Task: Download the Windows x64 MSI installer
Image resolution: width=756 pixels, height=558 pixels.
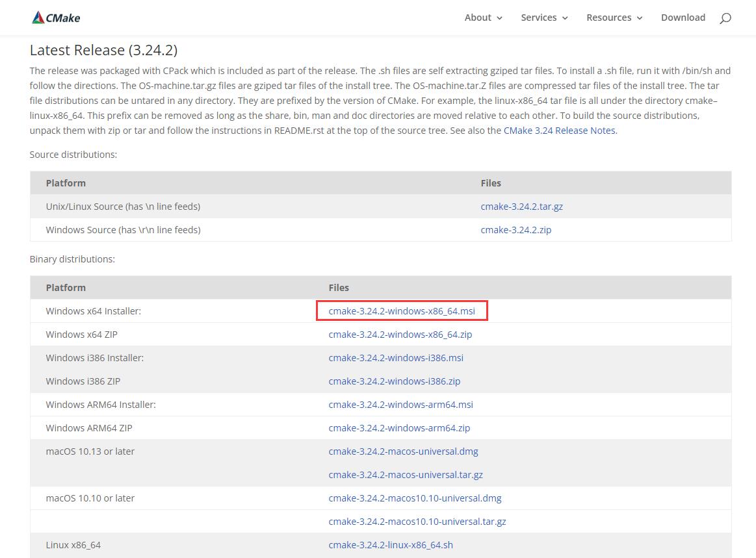Action: (x=402, y=311)
